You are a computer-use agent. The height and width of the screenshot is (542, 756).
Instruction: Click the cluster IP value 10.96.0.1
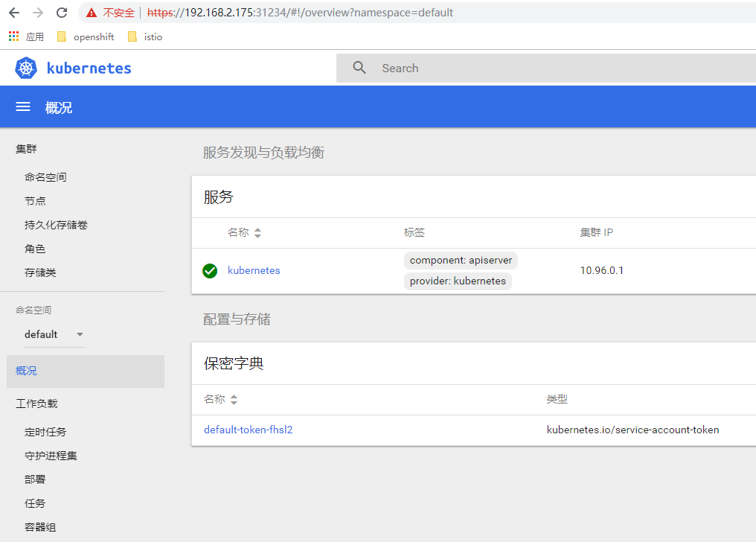click(602, 270)
